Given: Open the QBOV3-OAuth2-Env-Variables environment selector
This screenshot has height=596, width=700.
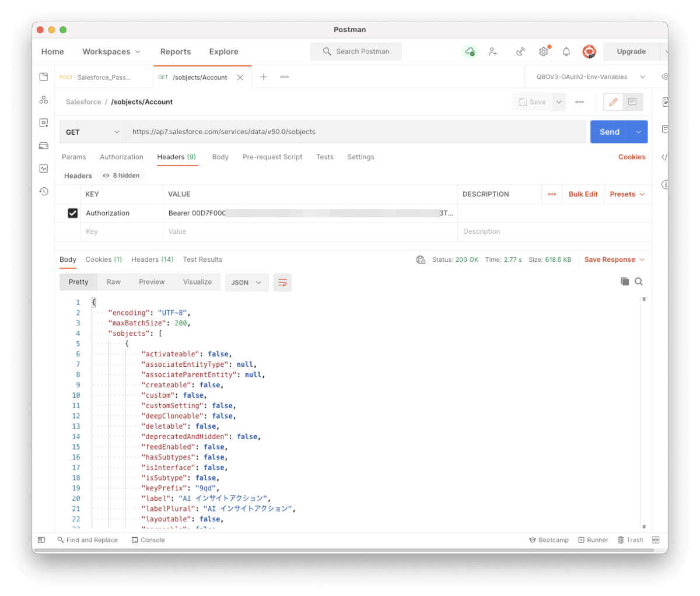Looking at the screenshot, I should coord(590,77).
